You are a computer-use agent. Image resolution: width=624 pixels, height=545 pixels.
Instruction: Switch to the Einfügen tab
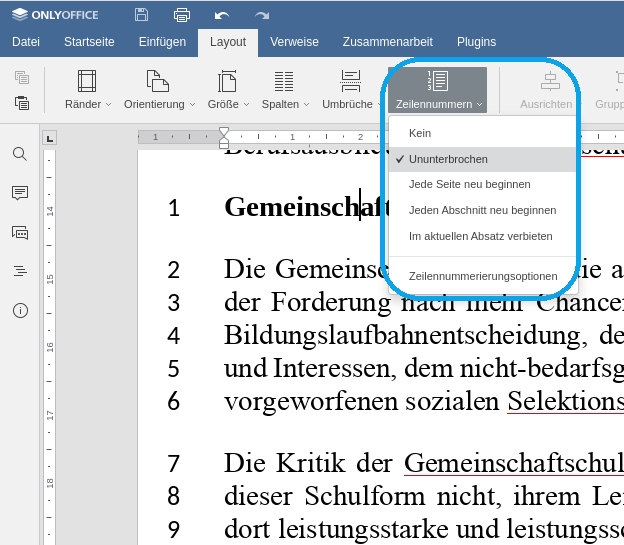162,42
